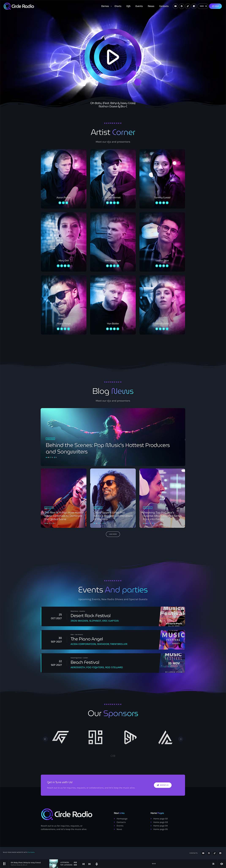226x868 pixels.
Task: Go to the previous sponsors slide
Action: [x=45, y=739]
